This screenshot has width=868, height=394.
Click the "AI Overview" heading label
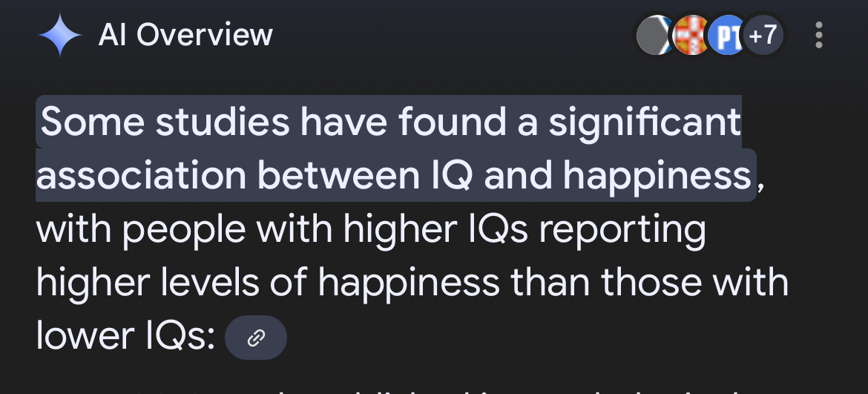coord(185,35)
